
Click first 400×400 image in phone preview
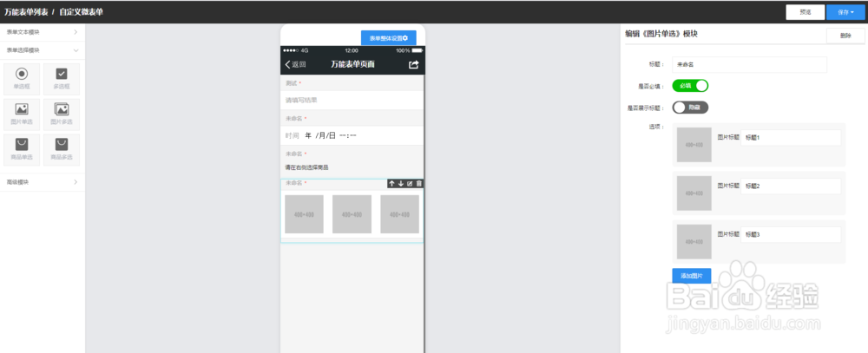pyautogui.click(x=304, y=214)
